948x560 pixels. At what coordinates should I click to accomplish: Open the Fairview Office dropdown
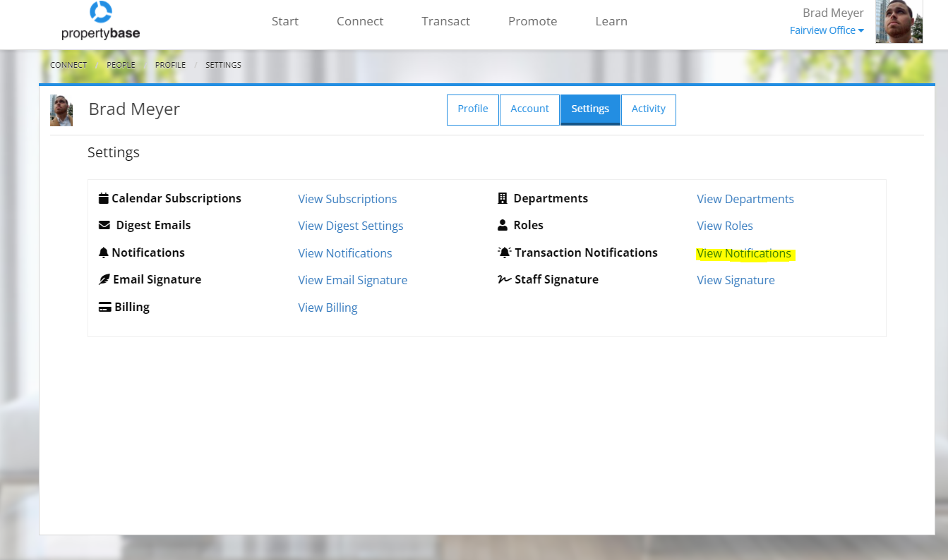827,30
